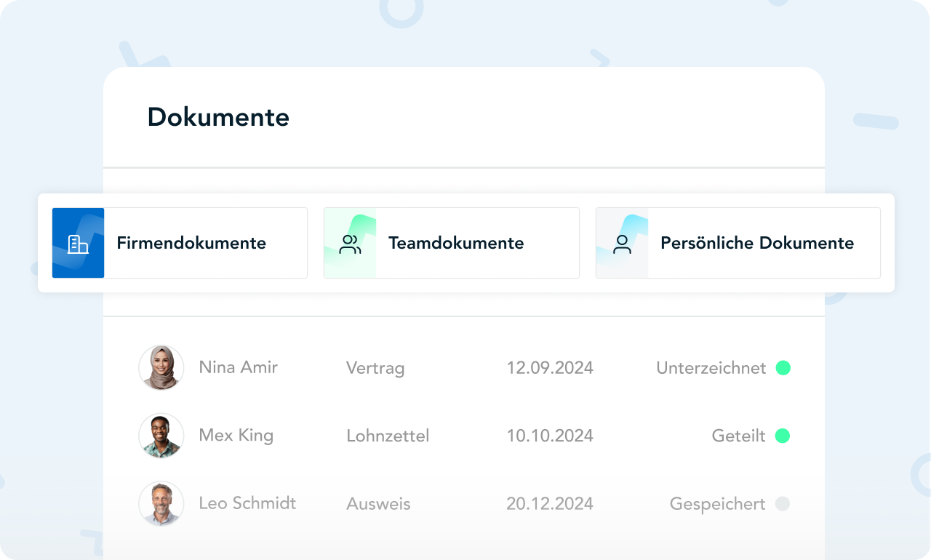Click the Firmendokumente building icon
This screenshot has width=931, height=560.
78,244
